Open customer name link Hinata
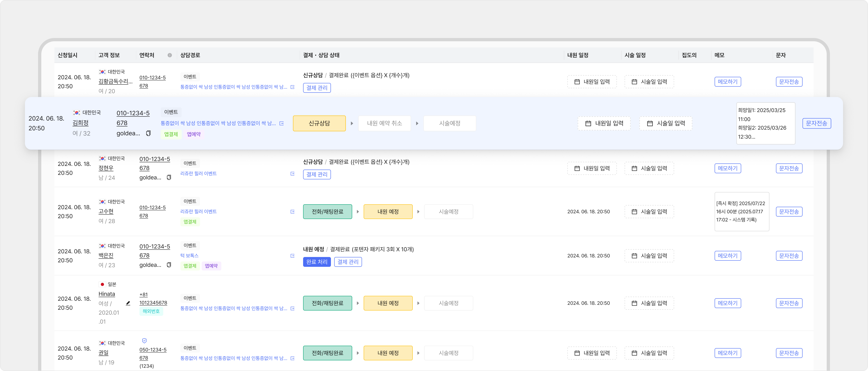 tap(107, 294)
